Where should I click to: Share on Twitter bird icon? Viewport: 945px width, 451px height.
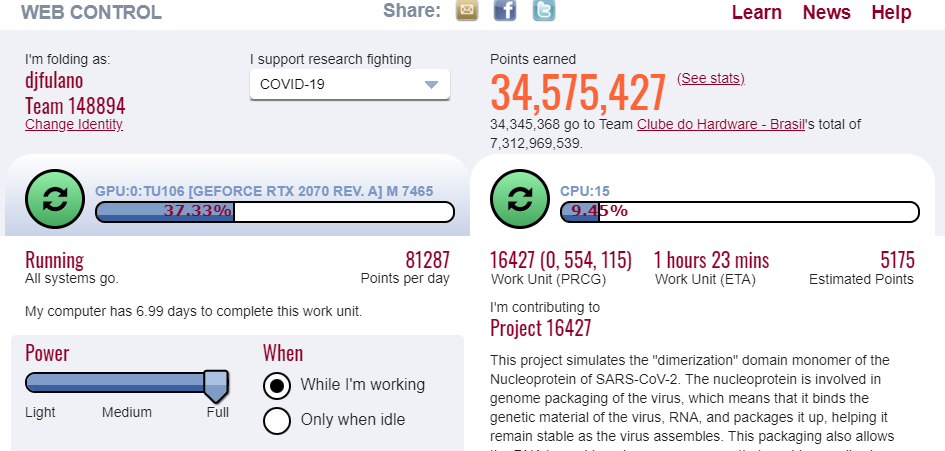pos(544,10)
